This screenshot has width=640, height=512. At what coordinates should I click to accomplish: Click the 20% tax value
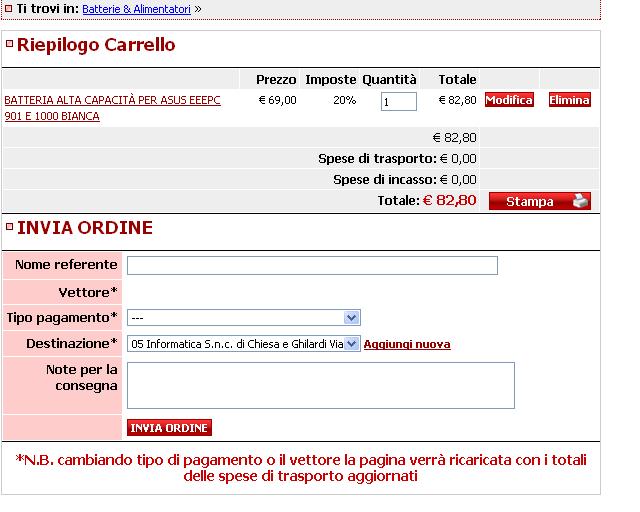coord(344,100)
